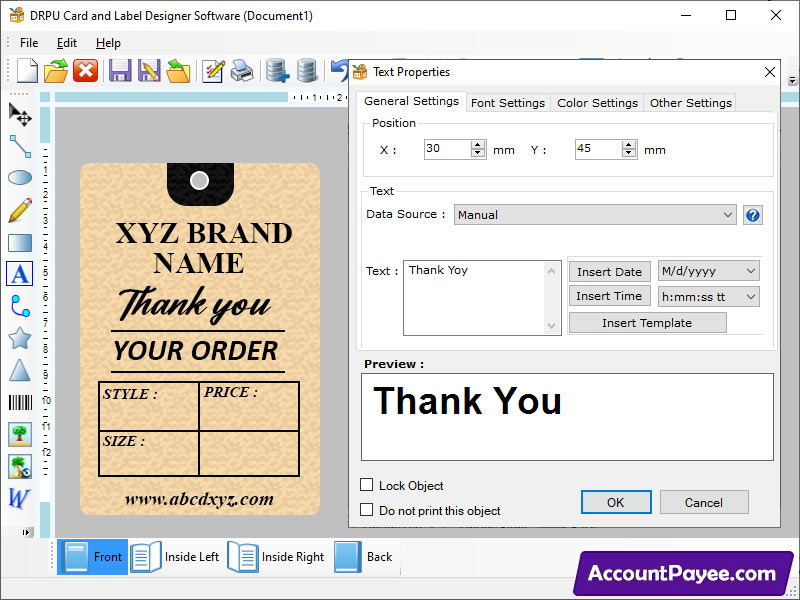Image resolution: width=800 pixels, height=600 pixels.
Task: Switch to the Back card view
Action: [x=362, y=557]
